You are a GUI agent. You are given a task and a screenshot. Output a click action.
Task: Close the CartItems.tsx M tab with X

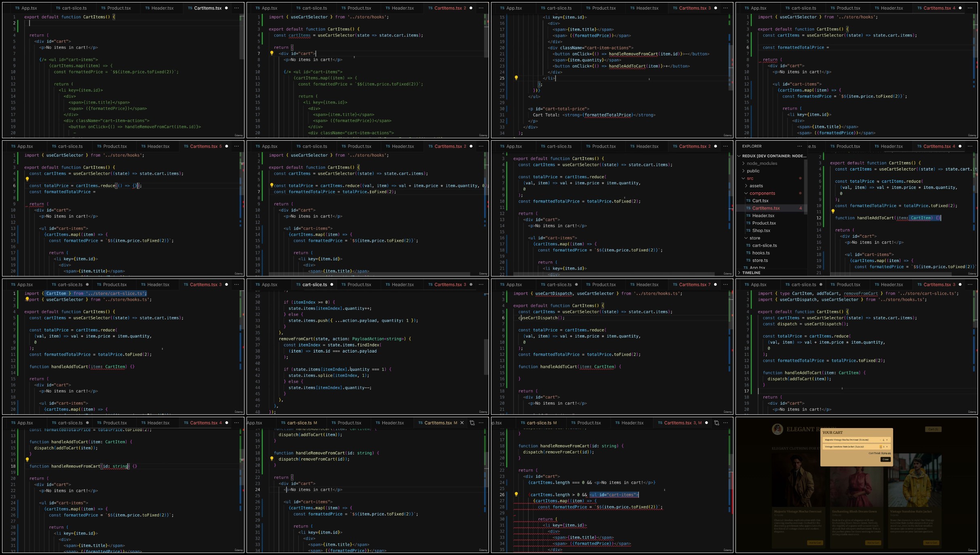point(462,423)
